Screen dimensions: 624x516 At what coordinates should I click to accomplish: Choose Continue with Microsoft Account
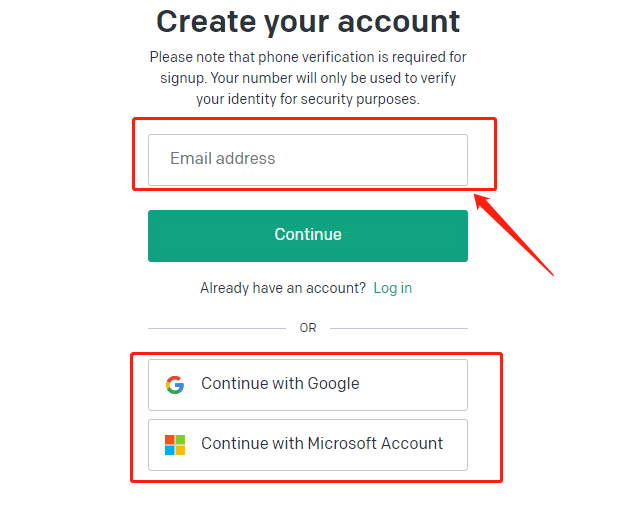(x=308, y=445)
